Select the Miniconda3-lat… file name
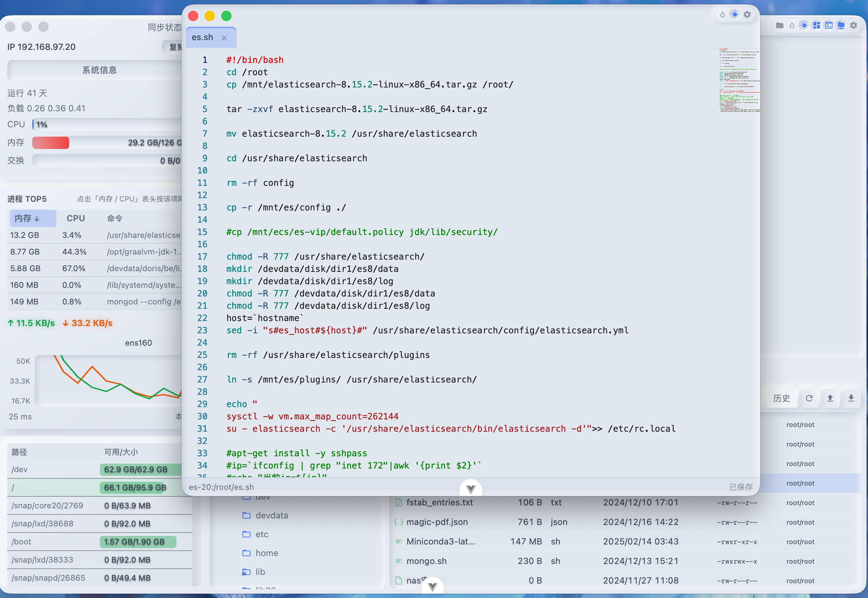 441,542
